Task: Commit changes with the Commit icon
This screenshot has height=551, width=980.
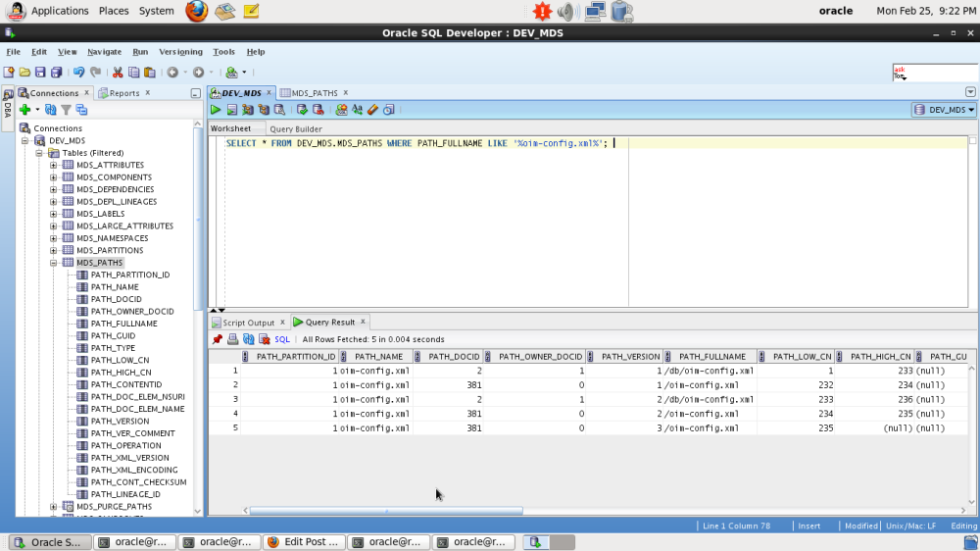Action: (302, 110)
